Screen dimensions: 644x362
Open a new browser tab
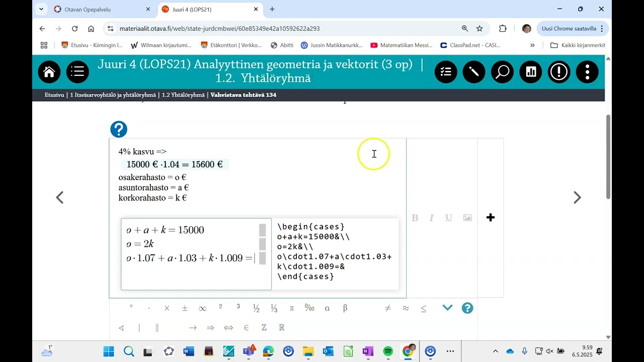tap(272, 9)
